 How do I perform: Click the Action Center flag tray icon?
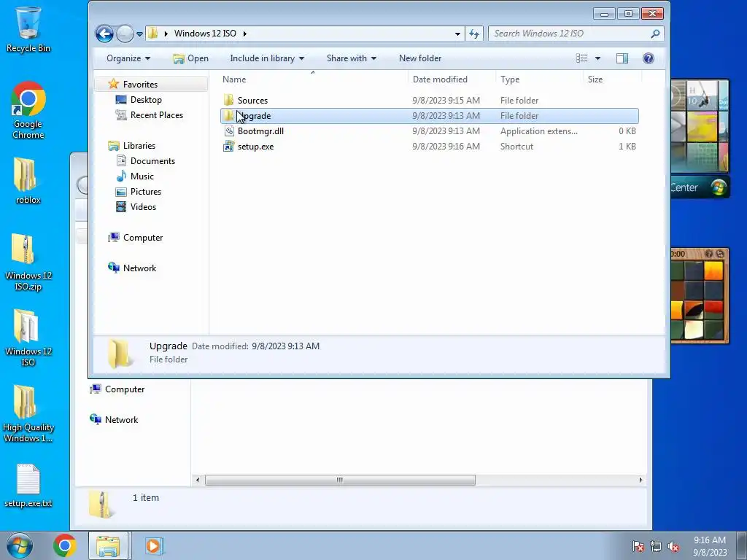pyautogui.click(x=638, y=547)
